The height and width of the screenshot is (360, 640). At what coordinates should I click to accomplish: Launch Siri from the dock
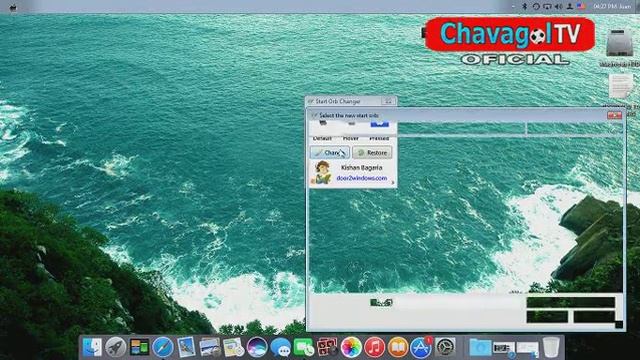(257, 347)
